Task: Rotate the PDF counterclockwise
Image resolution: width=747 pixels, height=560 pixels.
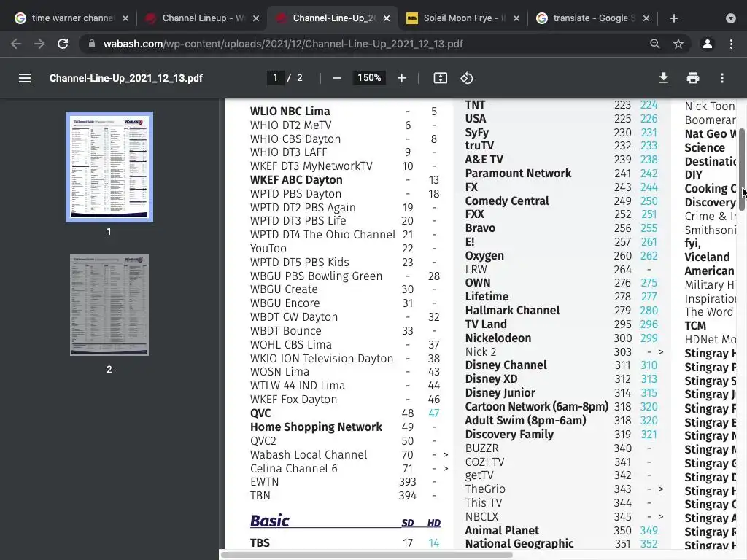Action: point(466,78)
